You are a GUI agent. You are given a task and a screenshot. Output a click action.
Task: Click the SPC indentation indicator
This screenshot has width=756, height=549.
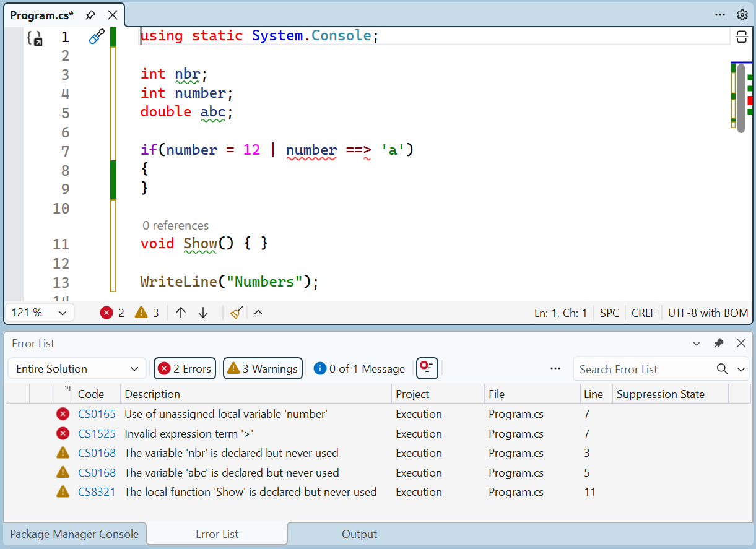[609, 313]
